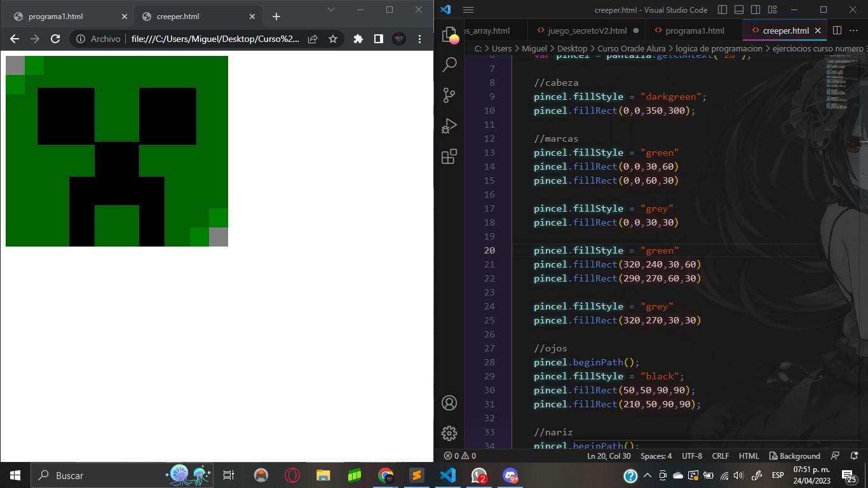Open the More Actions ellipsis menu in the editor

(x=855, y=30)
